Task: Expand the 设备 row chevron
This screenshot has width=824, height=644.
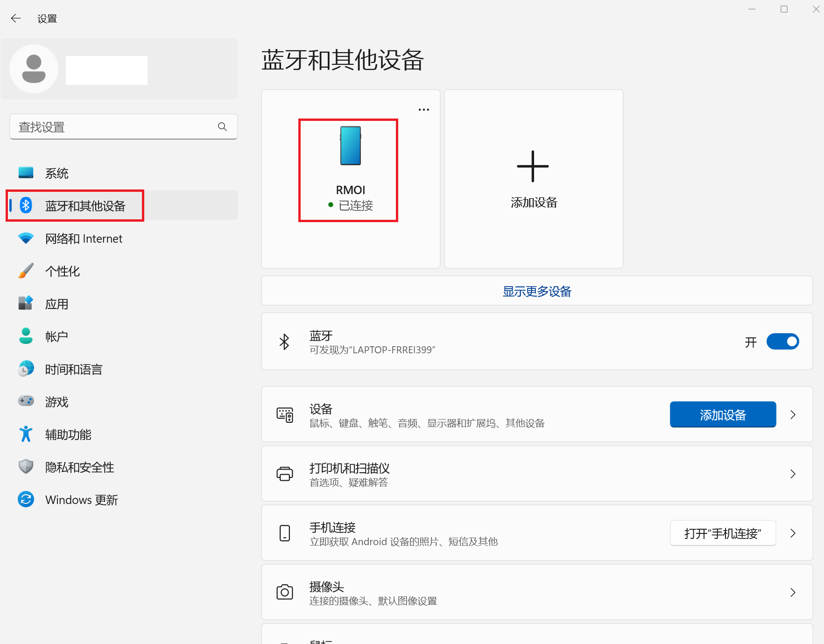Action: [x=793, y=414]
